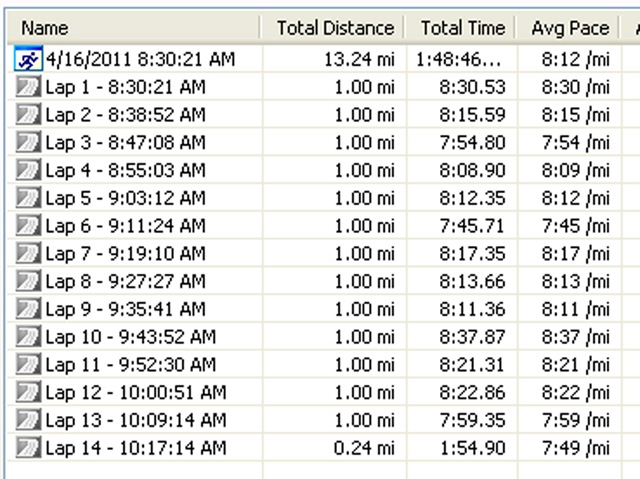This screenshot has width=640, height=479.
Task: Click the 0.24 mi distance for Lap 14
Action: [x=364, y=448]
